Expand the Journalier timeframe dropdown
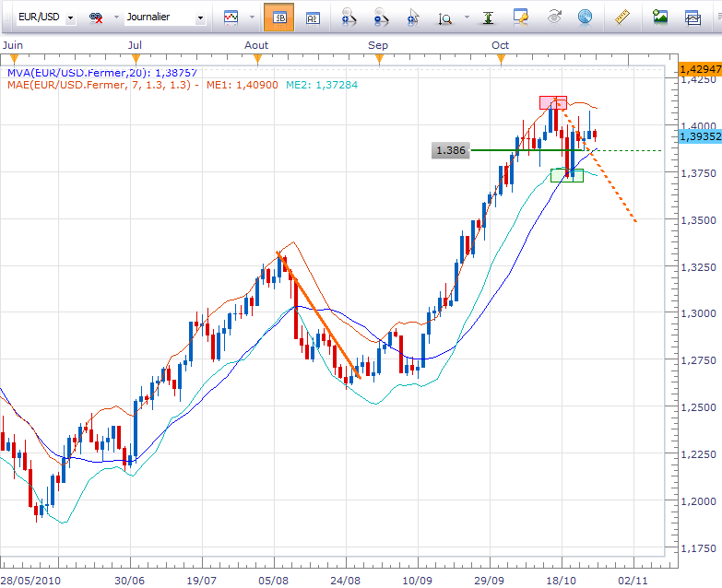Image resolution: width=722 pixels, height=588 pixels. coord(199,17)
